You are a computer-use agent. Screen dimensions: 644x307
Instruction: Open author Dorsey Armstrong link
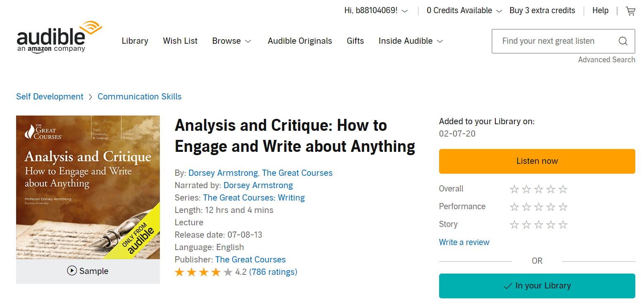[223, 173]
